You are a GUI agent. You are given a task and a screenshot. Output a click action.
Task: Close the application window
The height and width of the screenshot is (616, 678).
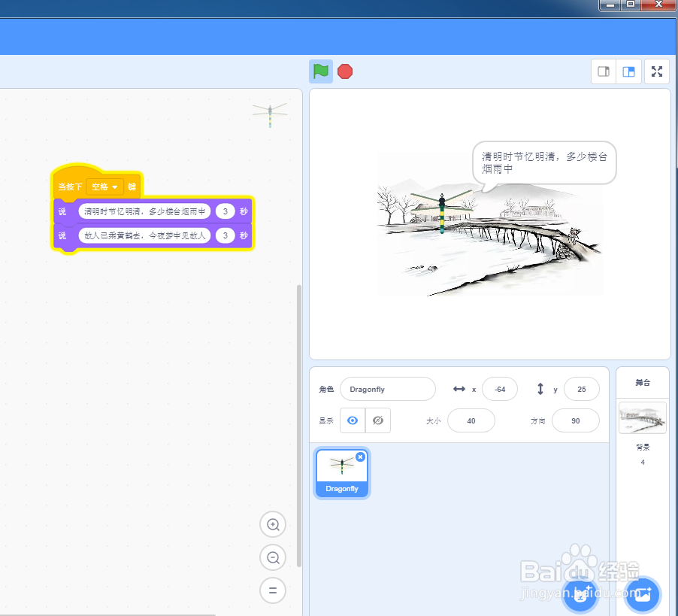[658, 5]
